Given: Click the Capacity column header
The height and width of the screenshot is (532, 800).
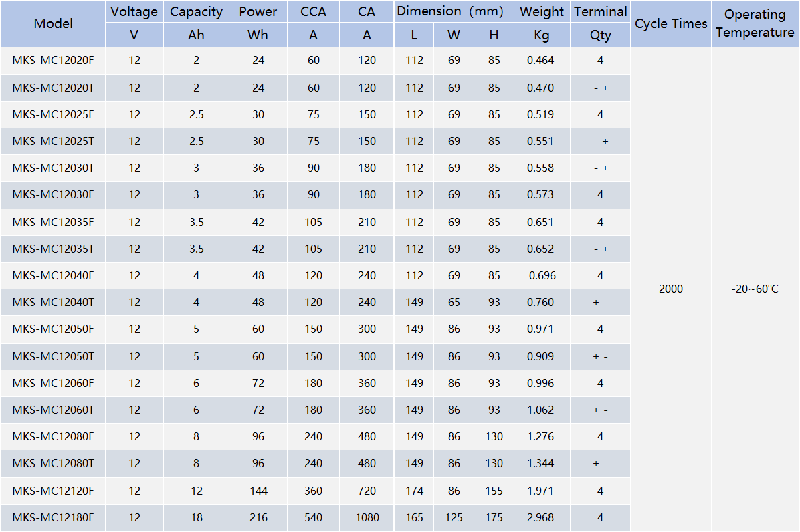Looking at the screenshot, I should [x=197, y=12].
